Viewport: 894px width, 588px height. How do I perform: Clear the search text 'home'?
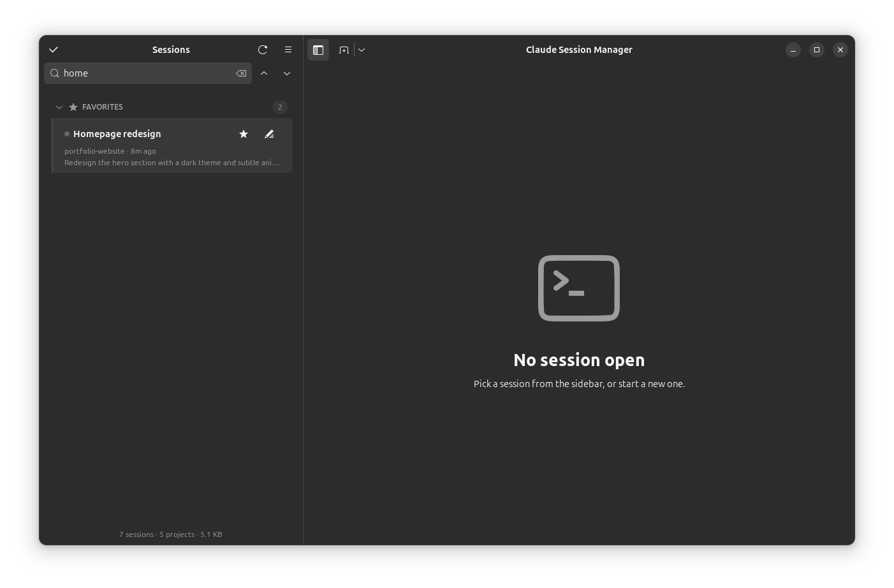241,73
